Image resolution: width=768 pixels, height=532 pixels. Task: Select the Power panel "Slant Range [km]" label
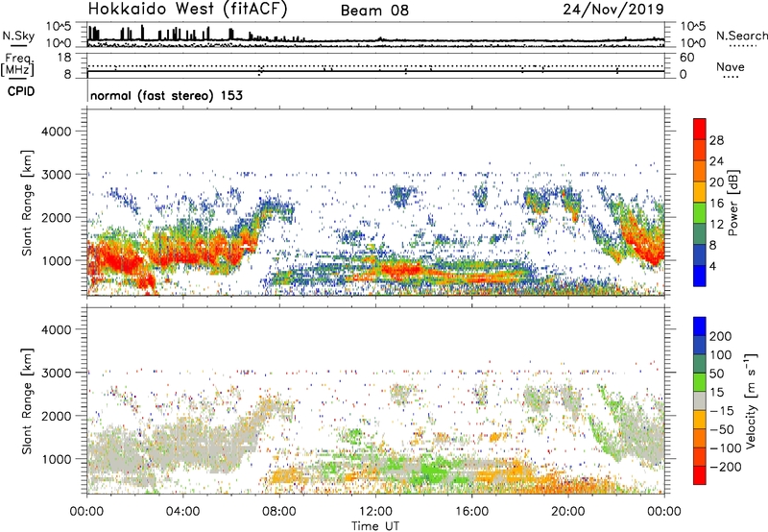[27, 203]
